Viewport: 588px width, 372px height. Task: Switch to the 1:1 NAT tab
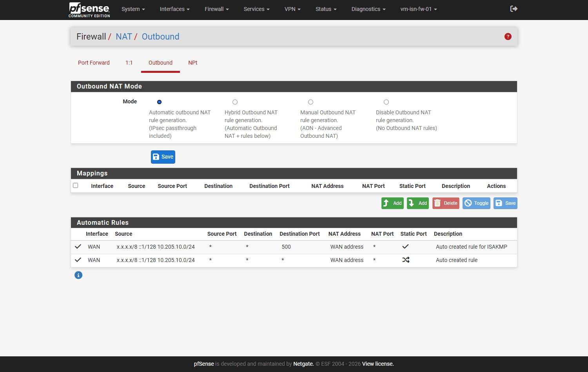click(x=129, y=63)
